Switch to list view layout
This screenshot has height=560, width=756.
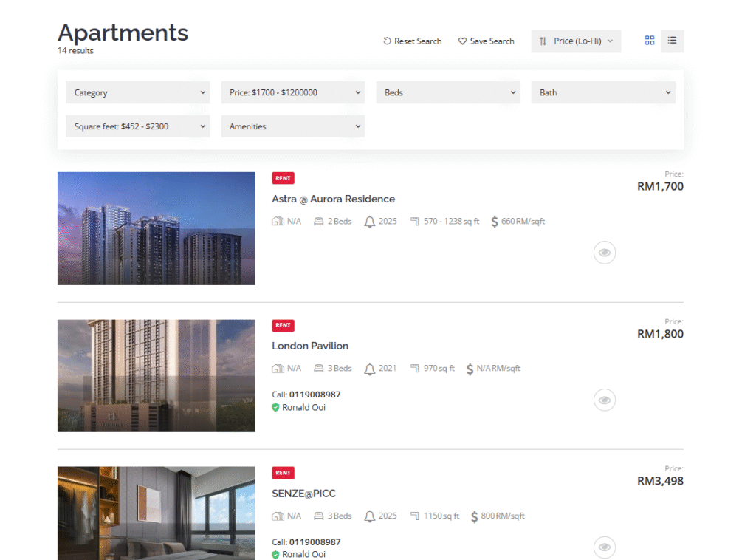click(672, 41)
